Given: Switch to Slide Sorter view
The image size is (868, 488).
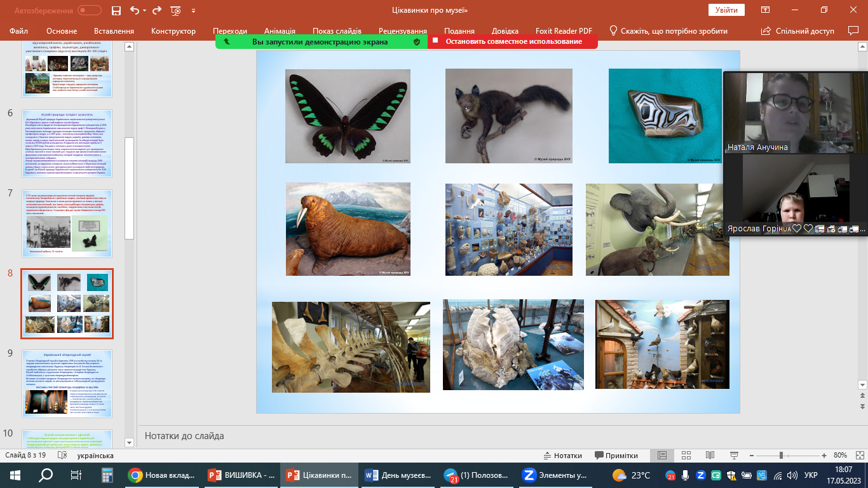Looking at the screenshot, I should pyautogui.click(x=686, y=456).
